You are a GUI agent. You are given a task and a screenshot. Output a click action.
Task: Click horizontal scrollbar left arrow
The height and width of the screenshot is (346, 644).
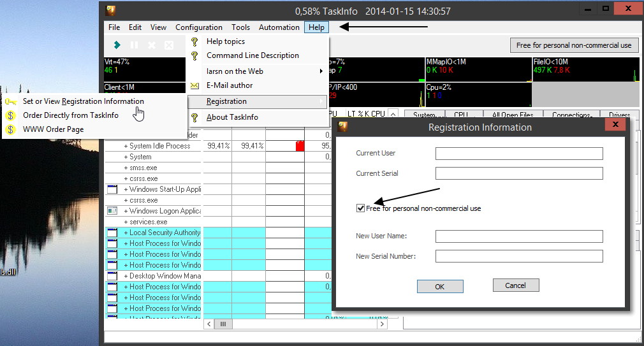coord(209,324)
